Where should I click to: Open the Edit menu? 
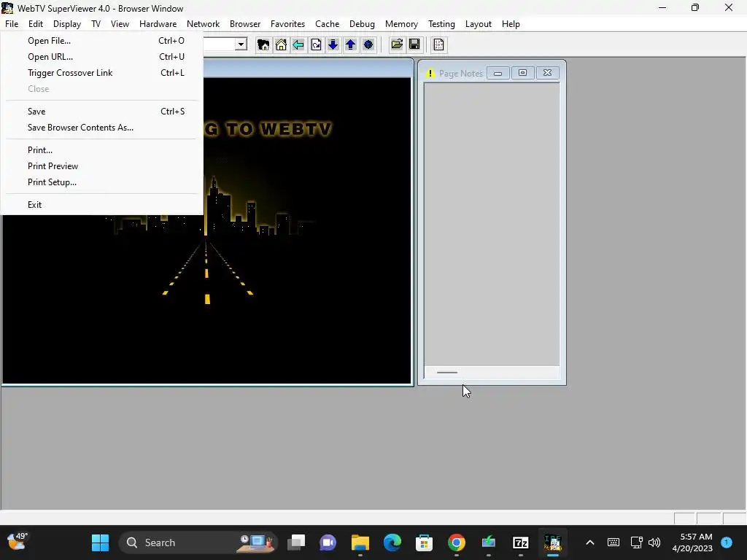coord(36,24)
